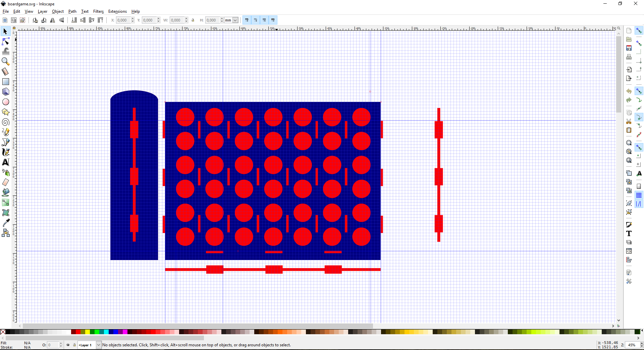The image size is (644, 350).
Task: Open the Object menu
Action: pyautogui.click(x=58, y=11)
